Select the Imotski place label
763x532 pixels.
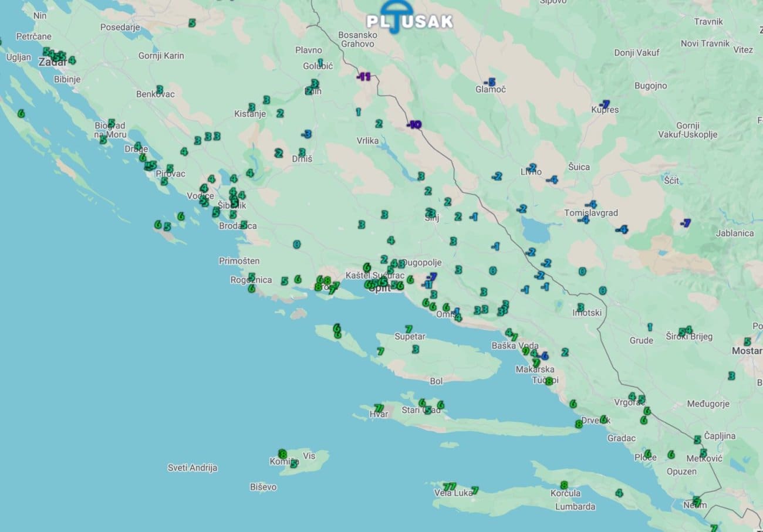click(x=587, y=313)
